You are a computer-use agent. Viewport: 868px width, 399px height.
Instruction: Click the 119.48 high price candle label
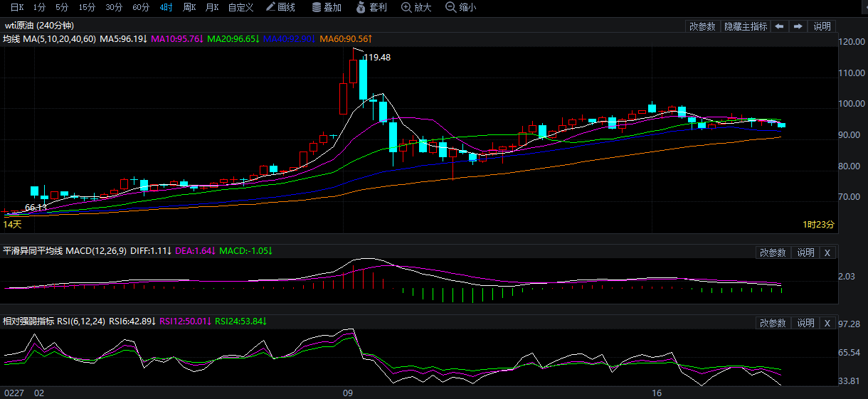pos(376,57)
